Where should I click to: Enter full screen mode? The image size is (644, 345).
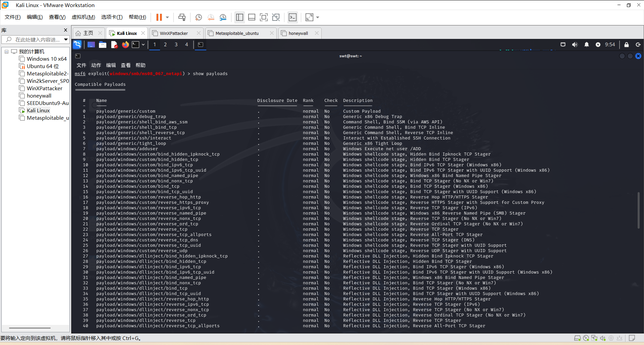coord(264,17)
